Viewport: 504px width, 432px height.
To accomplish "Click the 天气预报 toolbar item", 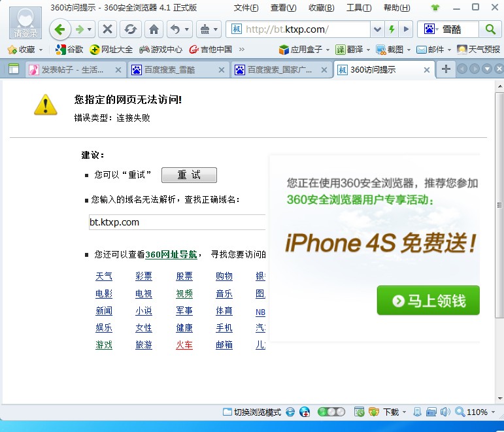I will tap(479, 50).
